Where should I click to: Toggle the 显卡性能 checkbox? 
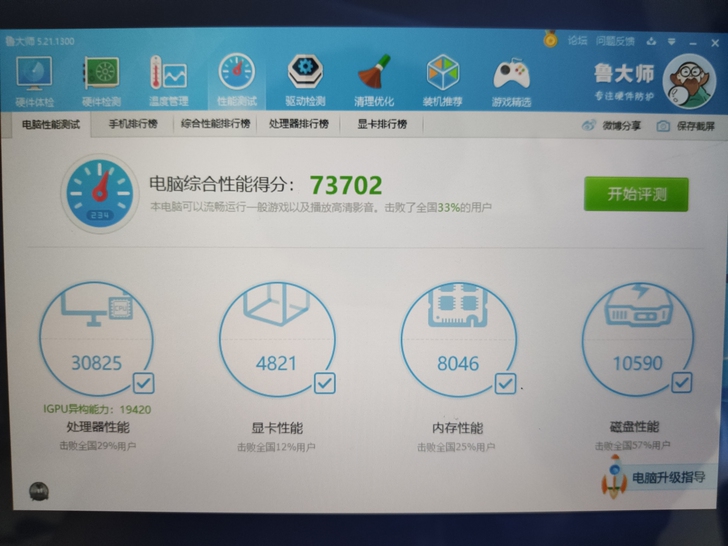[x=324, y=382]
